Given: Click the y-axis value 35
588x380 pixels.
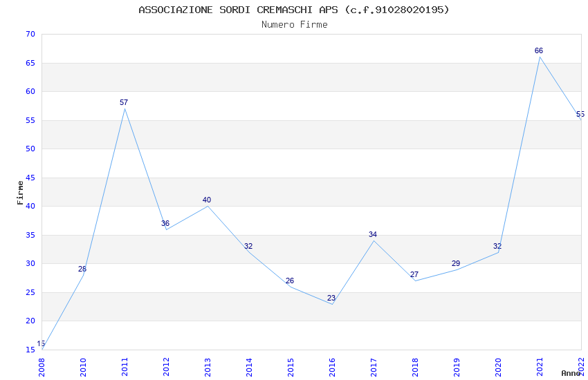Looking at the screenshot, I should click(30, 235).
